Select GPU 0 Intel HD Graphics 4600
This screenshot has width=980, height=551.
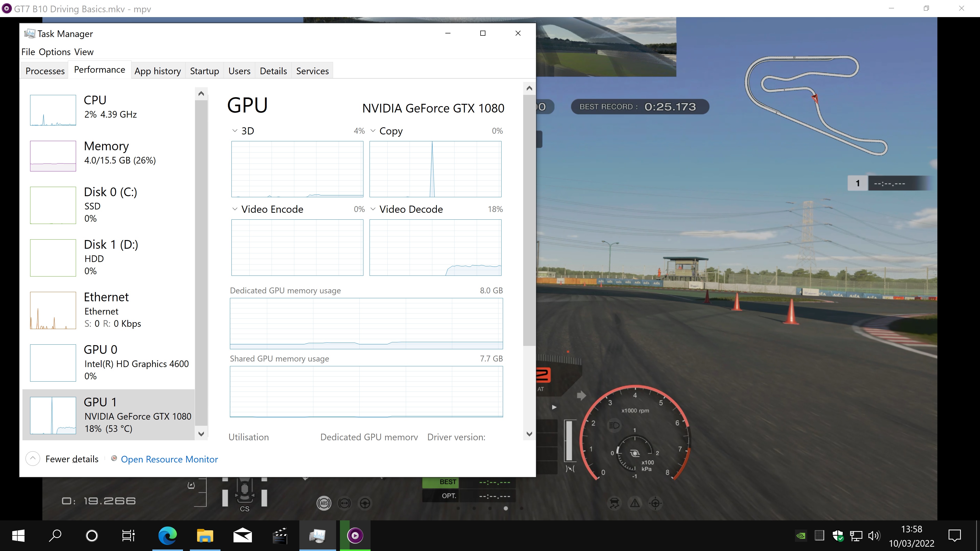click(x=108, y=362)
